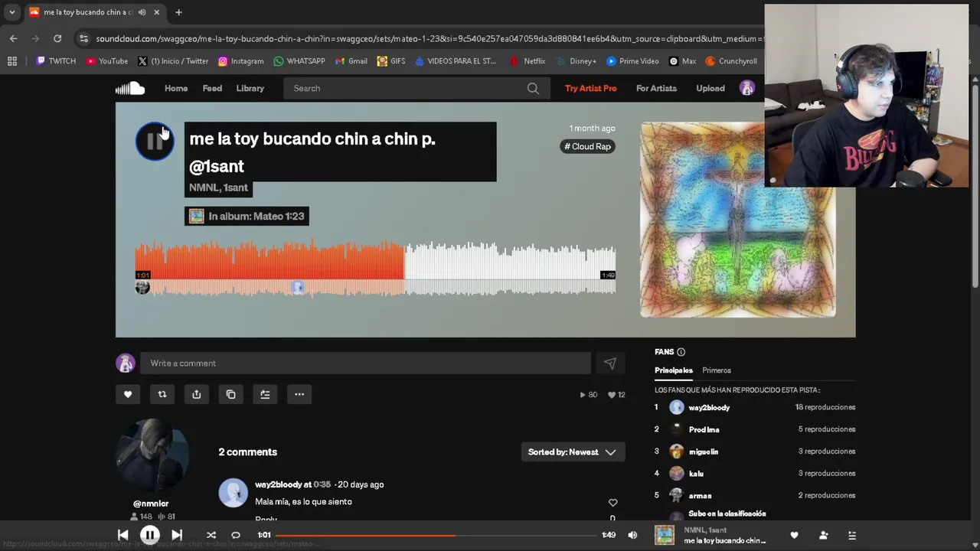Open the TWITCH bookmark

(x=56, y=61)
